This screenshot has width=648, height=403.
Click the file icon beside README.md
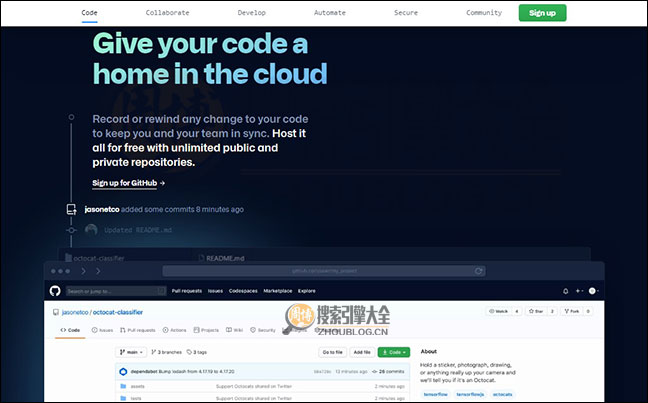pyautogui.click(x=201, y=258)
